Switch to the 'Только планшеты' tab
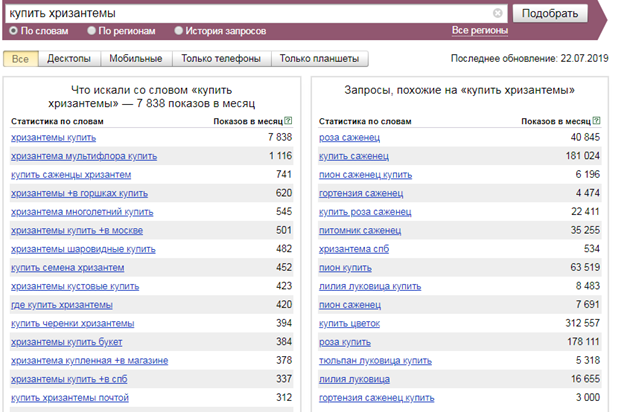 [x=319, y=59]
